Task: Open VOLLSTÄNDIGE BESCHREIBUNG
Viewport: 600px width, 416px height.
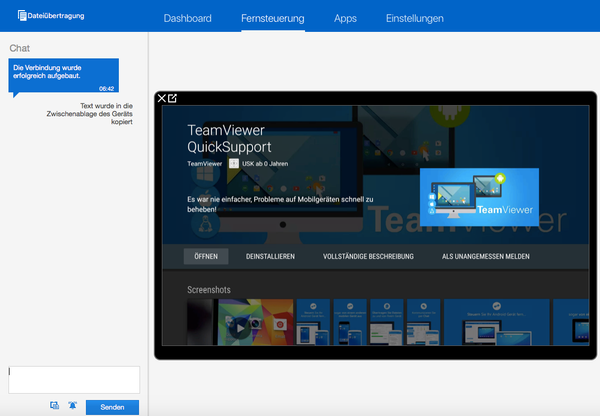Action: pyautogui.click(x=368, y=257)
